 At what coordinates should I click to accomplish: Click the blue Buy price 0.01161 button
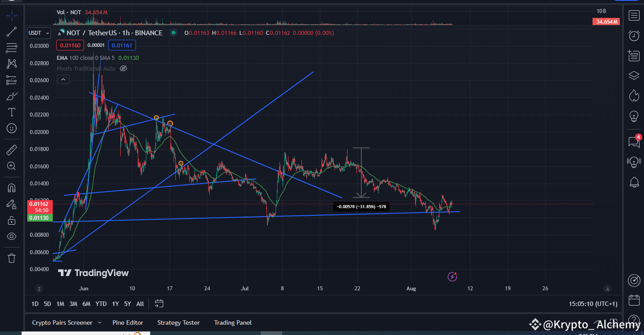(122, 45)
